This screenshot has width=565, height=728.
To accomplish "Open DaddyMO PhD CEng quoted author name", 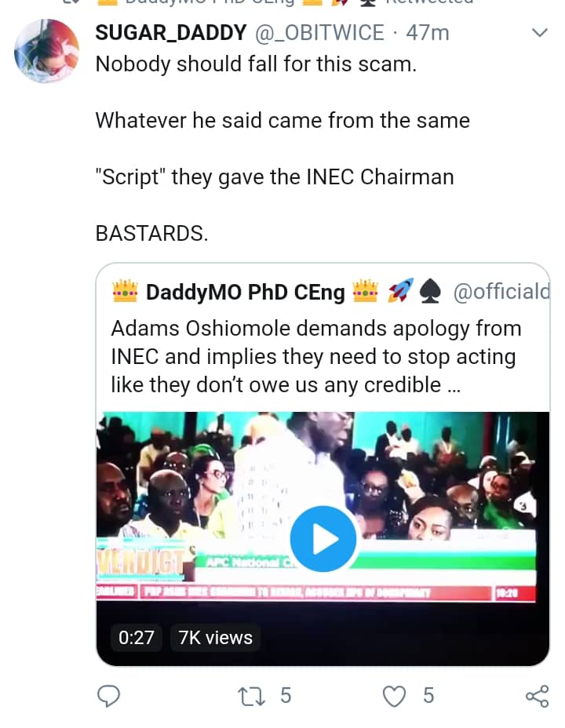I will 245,293.
